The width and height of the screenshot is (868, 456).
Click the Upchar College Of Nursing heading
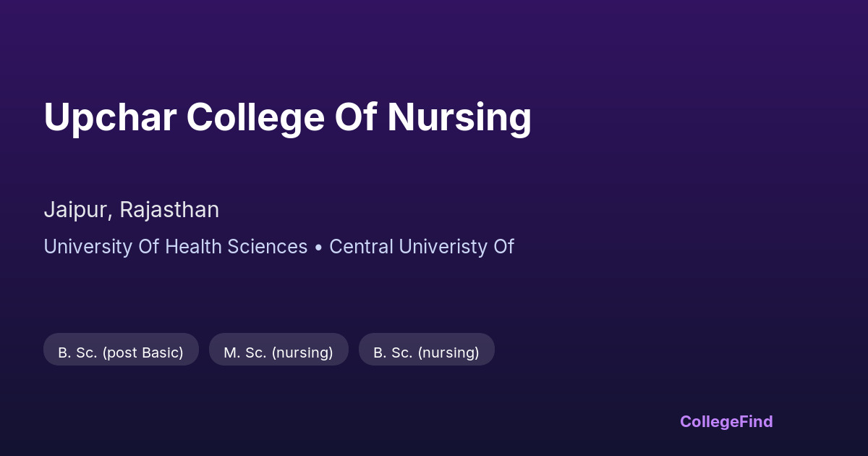[287, 117]
